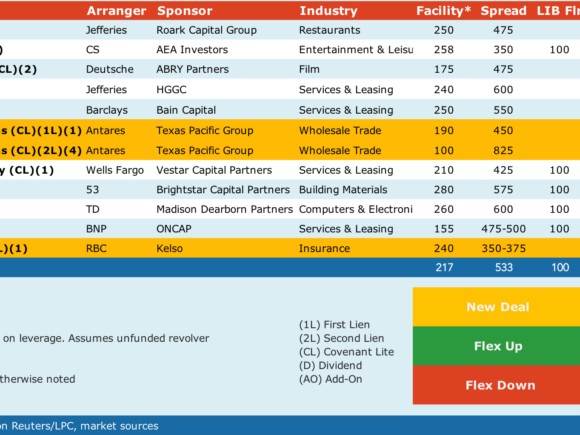Select the green Flex Up legend box

click(x=496, y=346)
